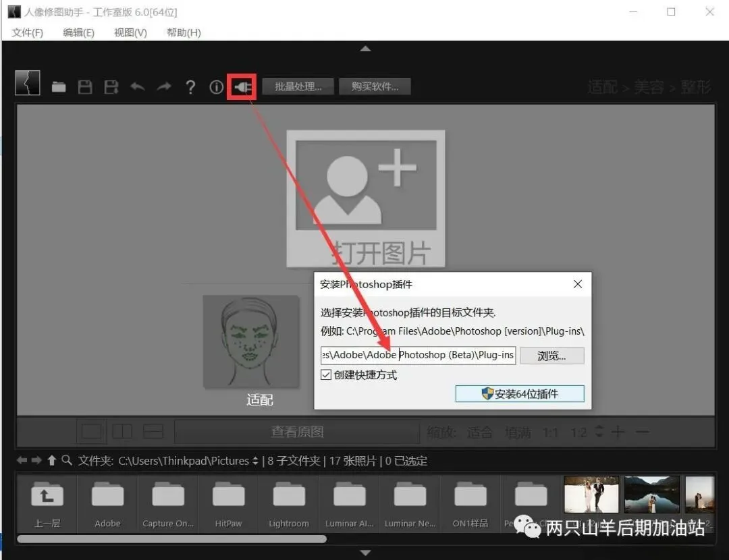Click the 美容 breadcrumb step label
Viewport: 729px width, 560px height.
(x=649, y=87)
